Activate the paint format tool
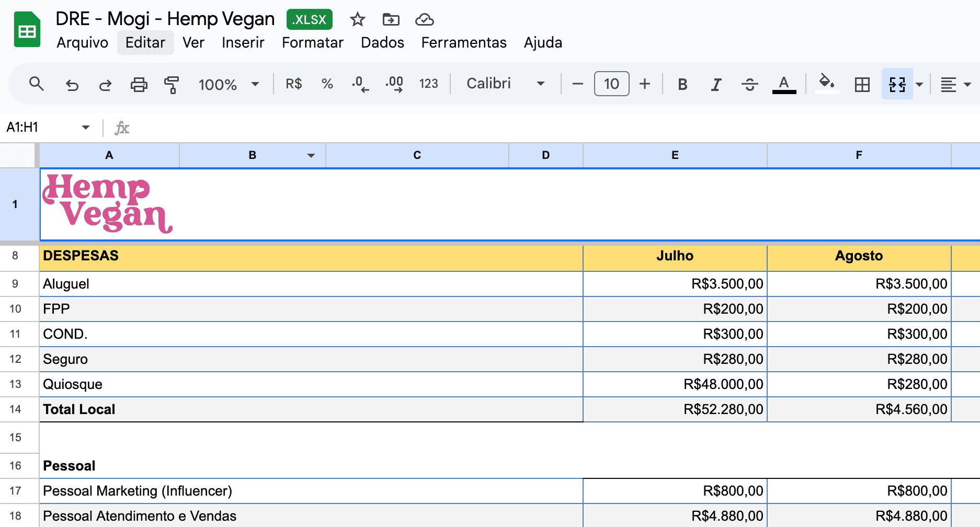 [x=171, y=84]
